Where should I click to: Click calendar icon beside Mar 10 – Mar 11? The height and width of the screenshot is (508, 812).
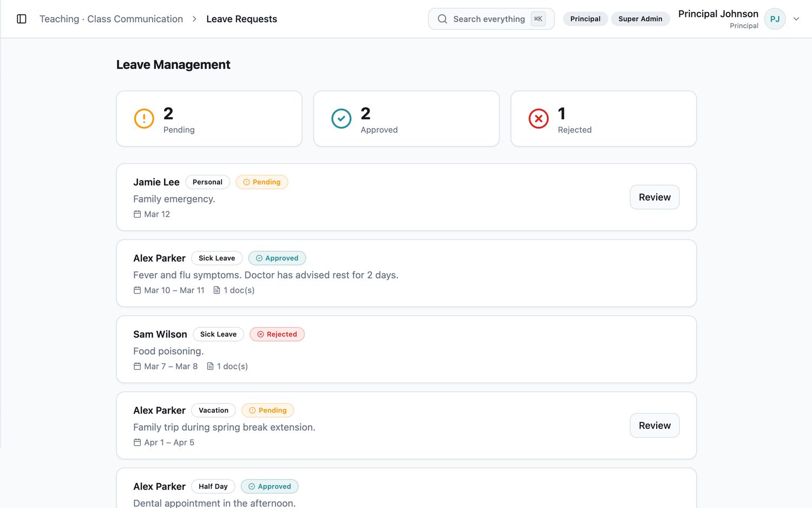pos(137,290)
